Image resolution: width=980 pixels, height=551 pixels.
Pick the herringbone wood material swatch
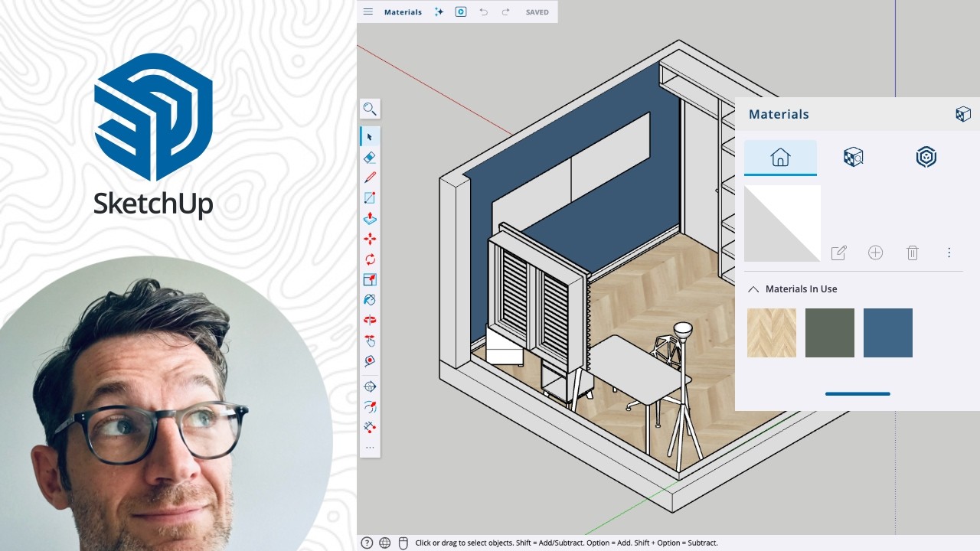coord(772,333)
